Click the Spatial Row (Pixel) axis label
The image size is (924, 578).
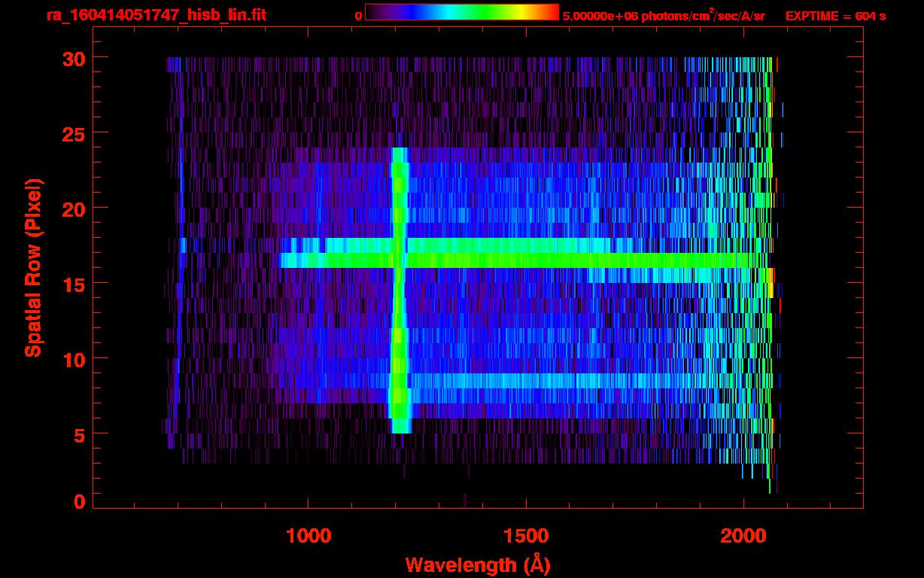33,267
